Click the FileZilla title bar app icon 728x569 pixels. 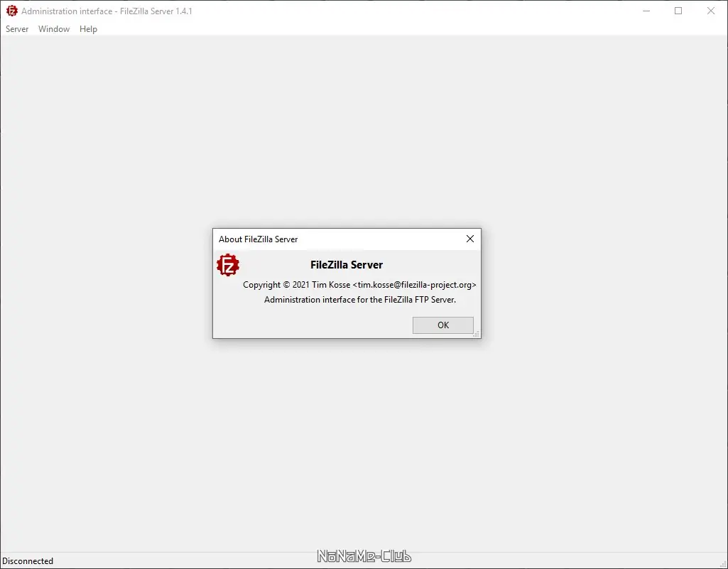click(x=11, y=11)
